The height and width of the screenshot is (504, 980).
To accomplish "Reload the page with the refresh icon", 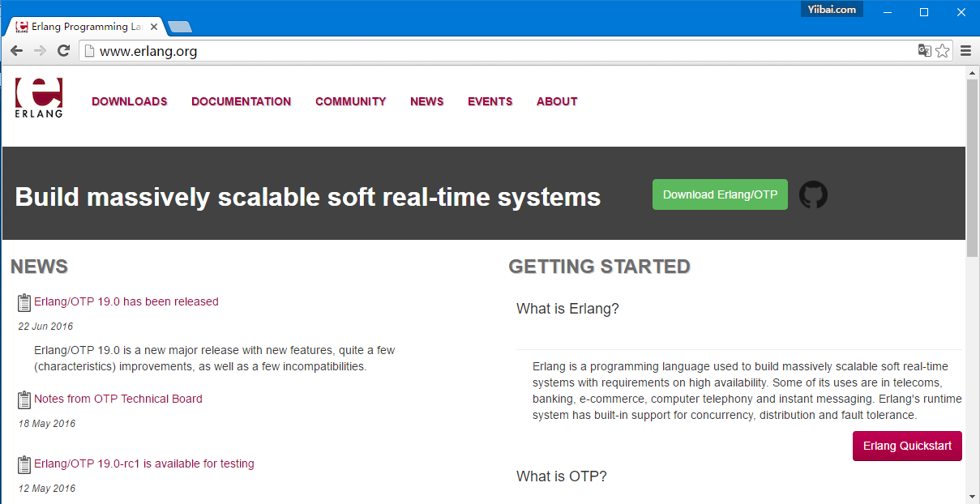I will 63,51.
